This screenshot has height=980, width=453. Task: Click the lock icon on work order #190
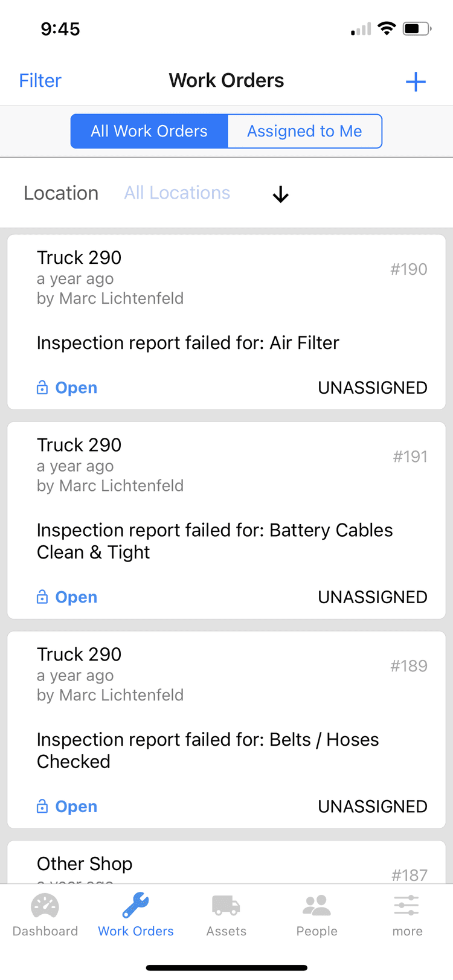42,387
